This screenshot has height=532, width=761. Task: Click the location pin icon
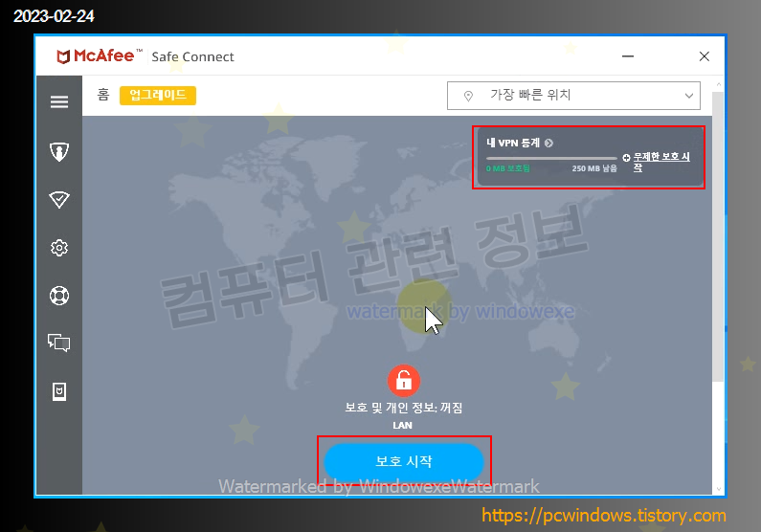click(x=468, y=96)
